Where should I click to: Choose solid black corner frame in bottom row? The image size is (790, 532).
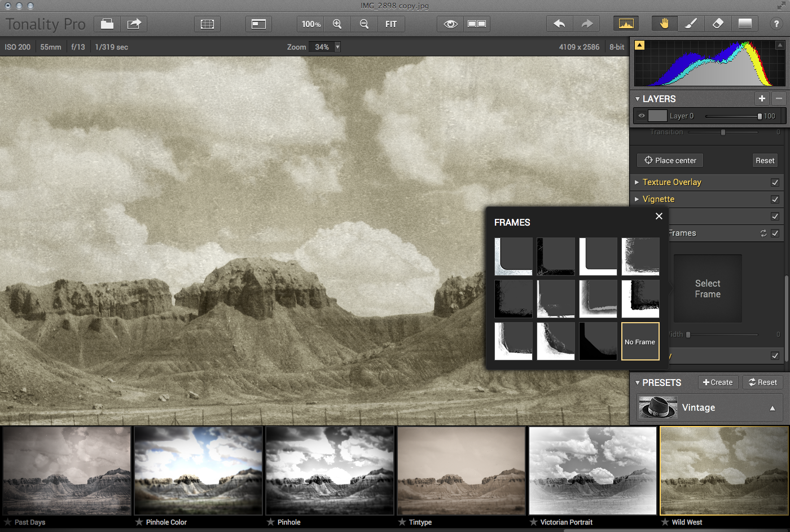coord(598,341)
